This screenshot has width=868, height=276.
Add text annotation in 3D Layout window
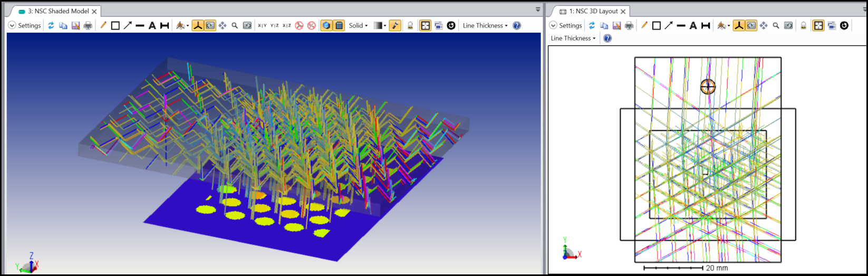coord(693,25)
